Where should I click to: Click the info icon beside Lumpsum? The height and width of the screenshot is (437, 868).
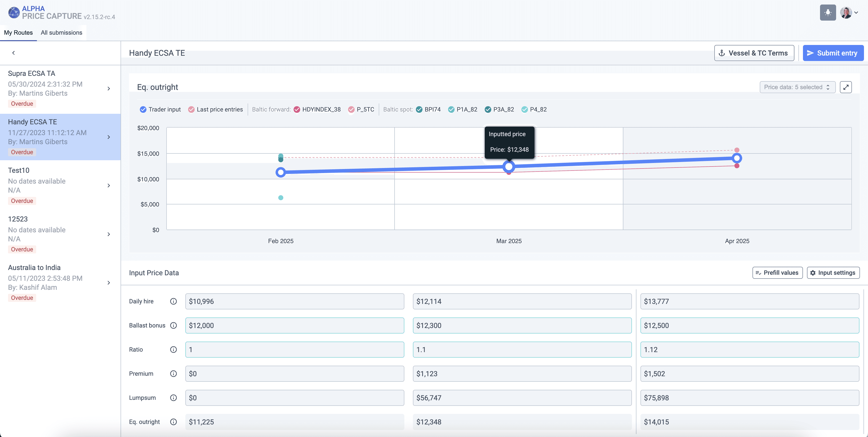coord(173,398)
